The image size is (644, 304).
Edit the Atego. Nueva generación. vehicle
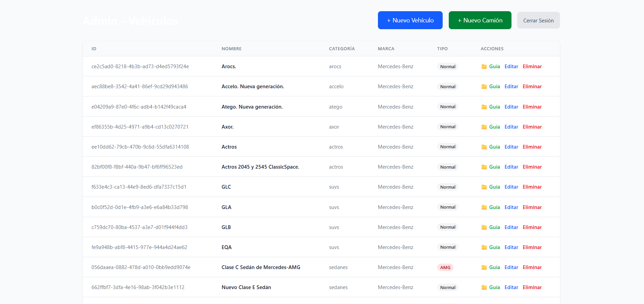click(511, 107)
